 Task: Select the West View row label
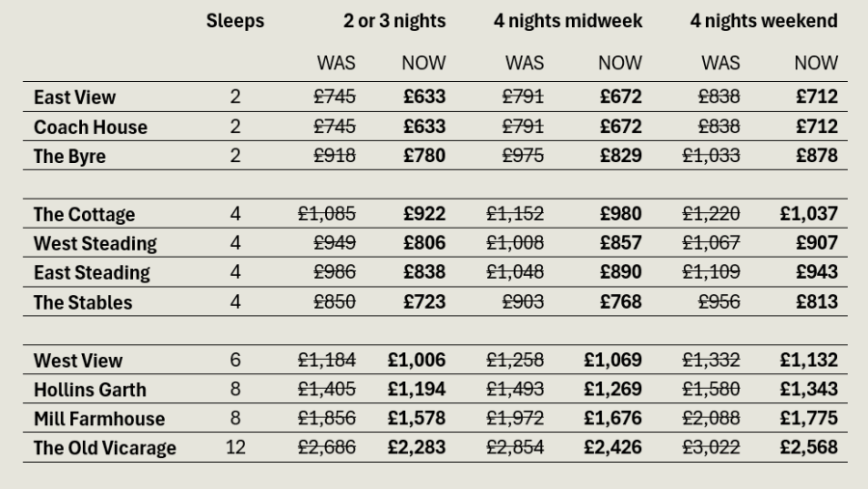tap(78, 361)
